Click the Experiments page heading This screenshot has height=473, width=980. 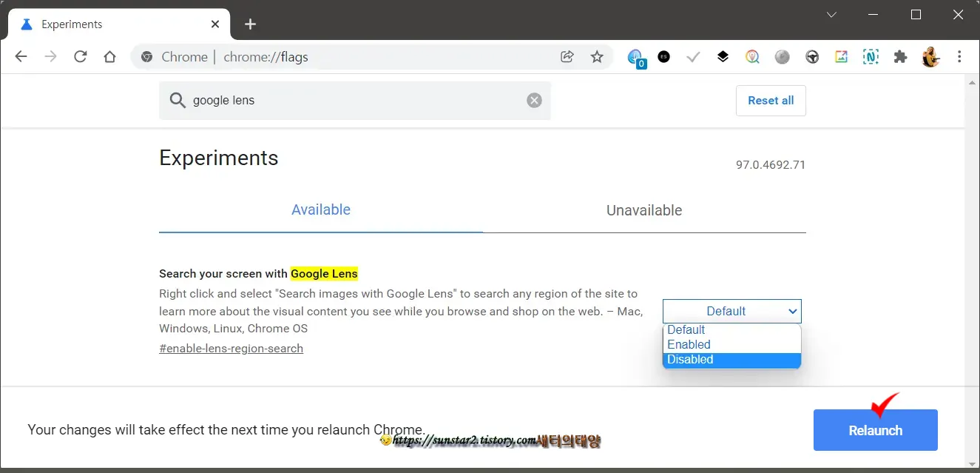pyautogui.click(x=219, y=158)
